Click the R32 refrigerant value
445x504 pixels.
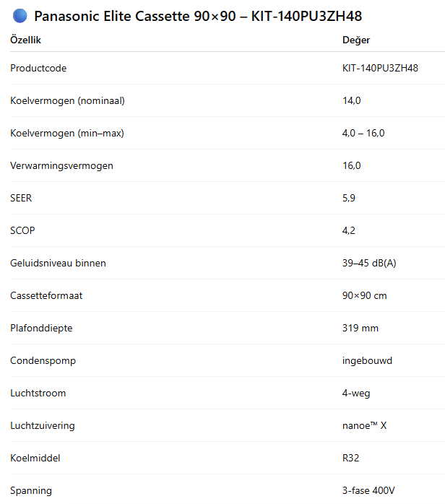click(351, 458)
